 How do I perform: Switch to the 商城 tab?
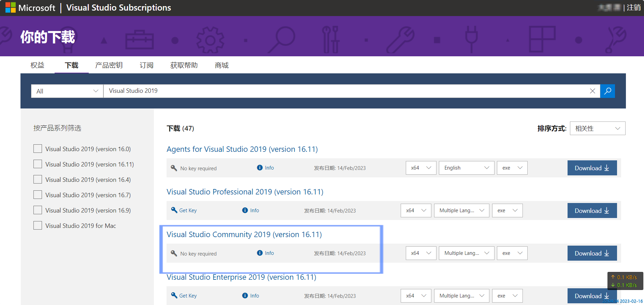[x=222, y=65]
